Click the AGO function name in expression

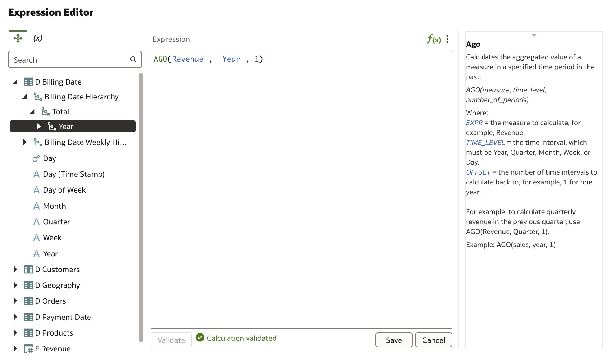pos(160,59)
